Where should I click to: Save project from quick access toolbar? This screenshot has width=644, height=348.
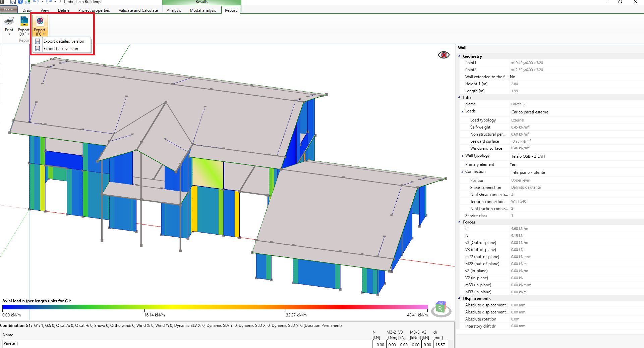pyautogui.click(x=13, y=2)
